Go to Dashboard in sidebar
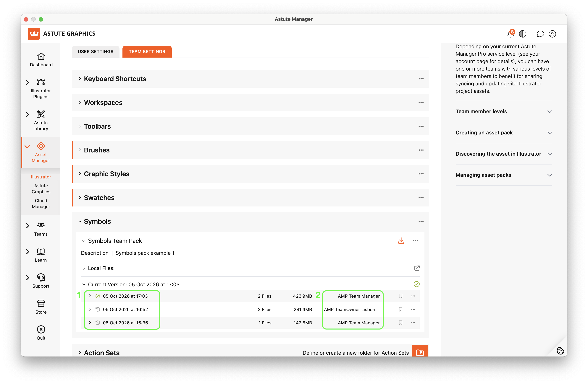Viewport: 588px width, 384px height. (41, 60)
